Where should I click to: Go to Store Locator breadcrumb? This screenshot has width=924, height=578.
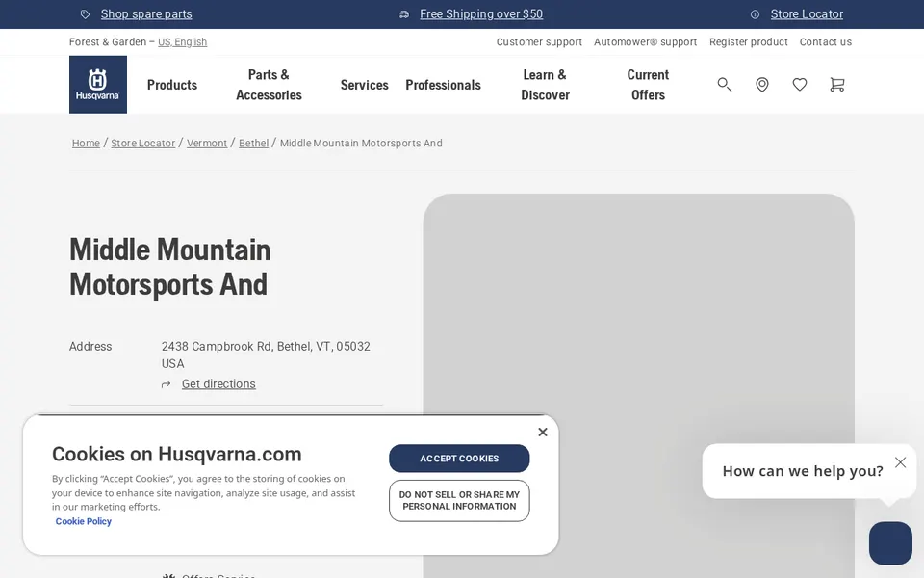pos(143,144)
